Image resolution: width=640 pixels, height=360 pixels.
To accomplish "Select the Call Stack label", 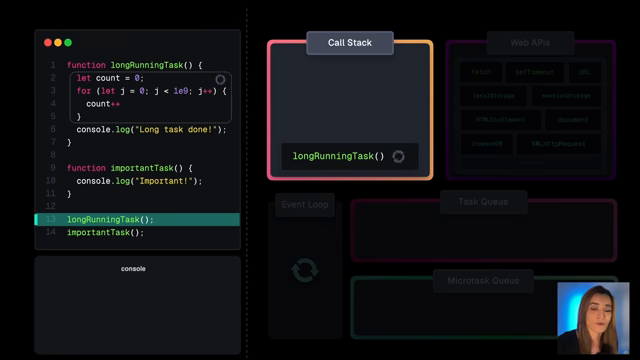I will 350,43.
